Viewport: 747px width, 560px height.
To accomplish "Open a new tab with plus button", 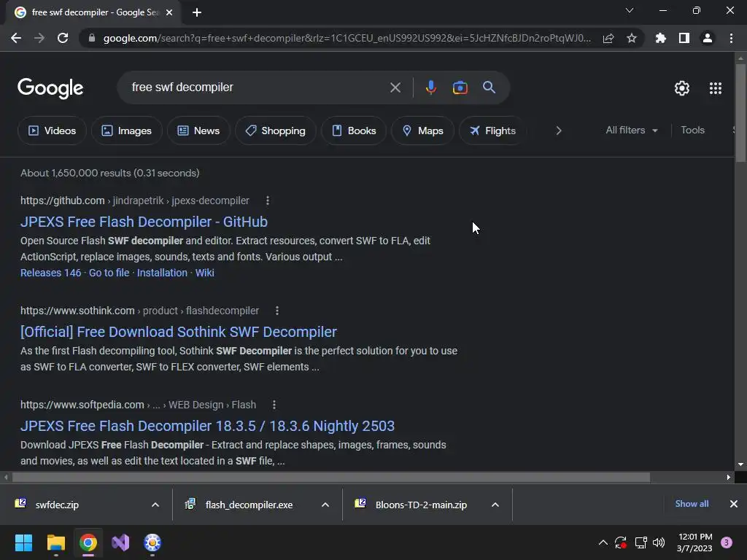I will click(197, 12).
